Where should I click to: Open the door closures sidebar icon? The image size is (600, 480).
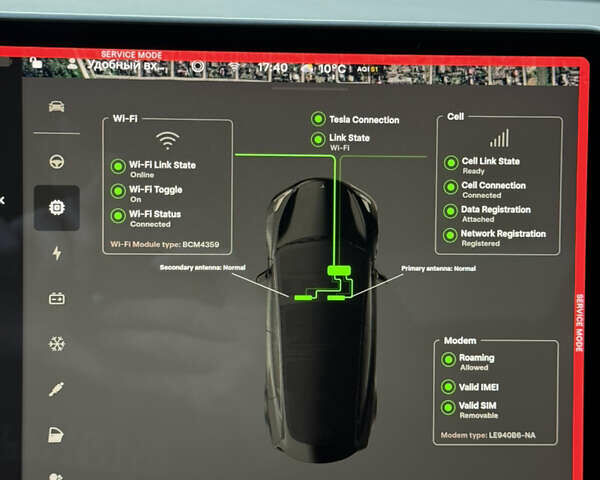(x=57, y=434)
